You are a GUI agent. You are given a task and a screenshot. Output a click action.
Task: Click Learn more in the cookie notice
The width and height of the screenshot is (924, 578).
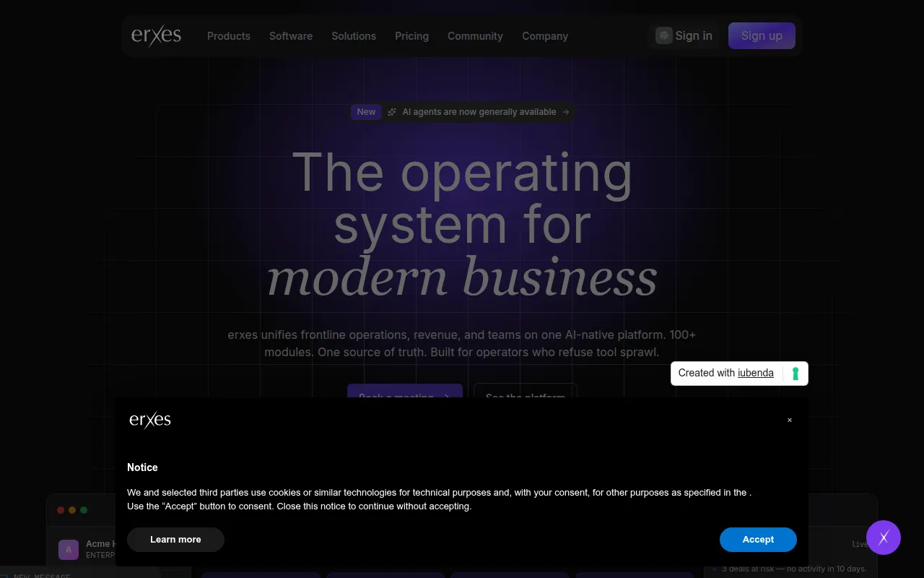175,540
